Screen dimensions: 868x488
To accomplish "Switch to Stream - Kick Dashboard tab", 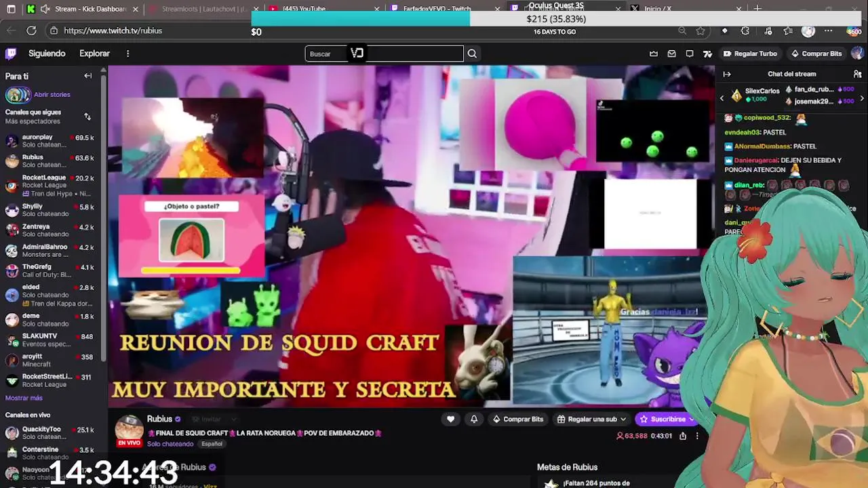I will tap(81, 9).
